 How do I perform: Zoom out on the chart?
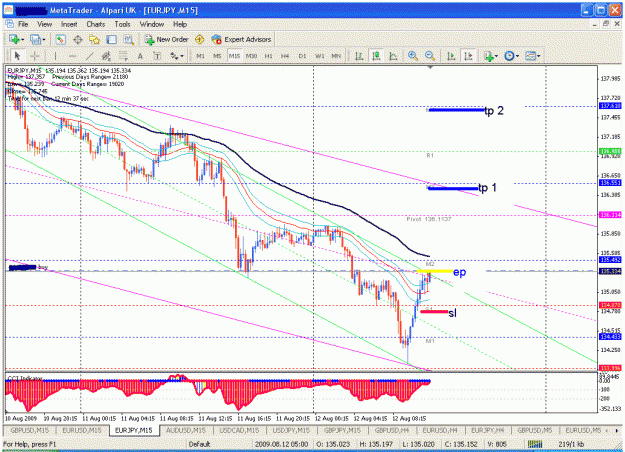[430, 56]
